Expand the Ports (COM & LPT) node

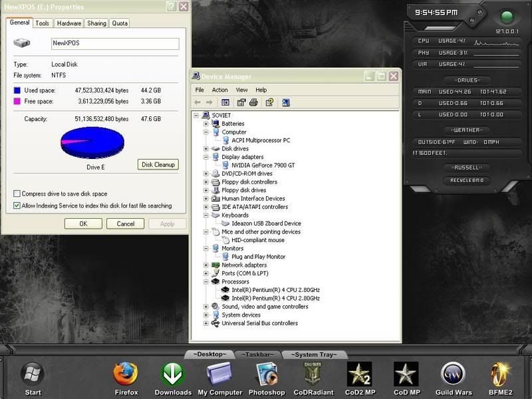pos(206,273)
